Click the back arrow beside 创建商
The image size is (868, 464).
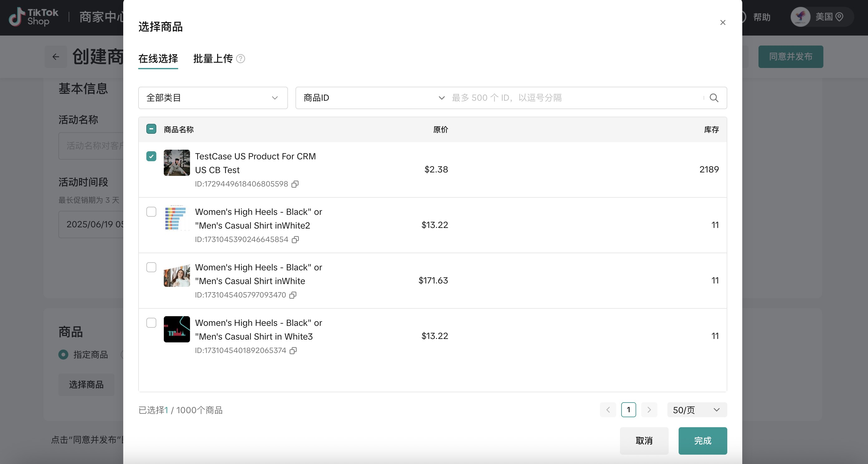point(56,56)
